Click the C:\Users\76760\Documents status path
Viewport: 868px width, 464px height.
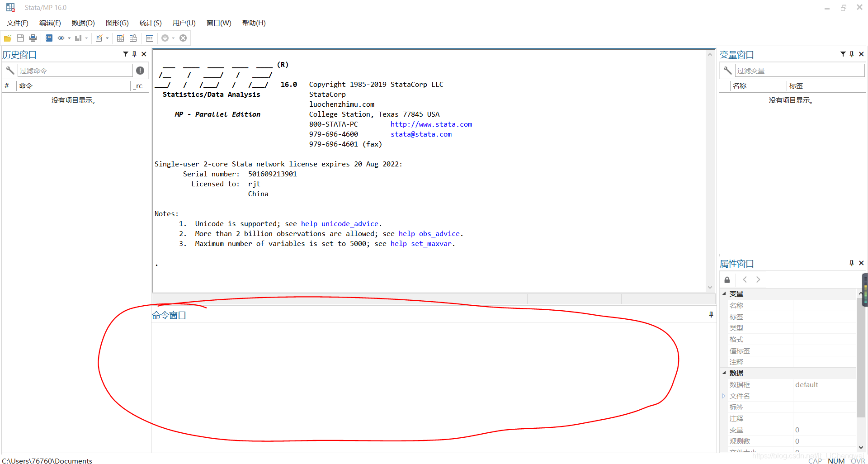coord(47,460)
